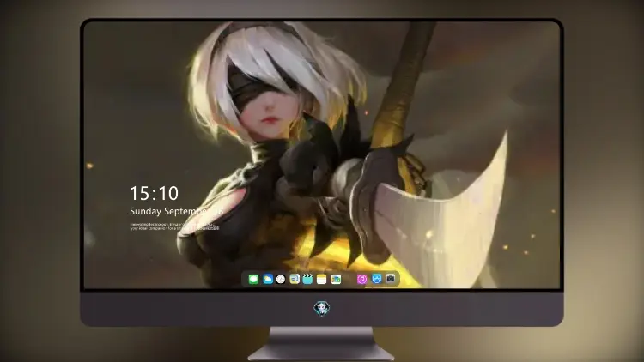Open the yellow Notes app in dock

point(322,279)
